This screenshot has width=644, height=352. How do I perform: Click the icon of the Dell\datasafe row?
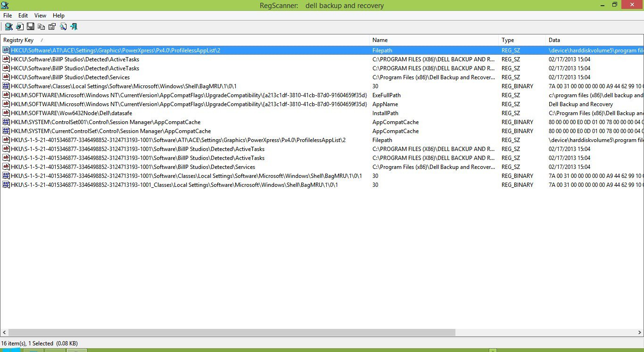(6, 113)
